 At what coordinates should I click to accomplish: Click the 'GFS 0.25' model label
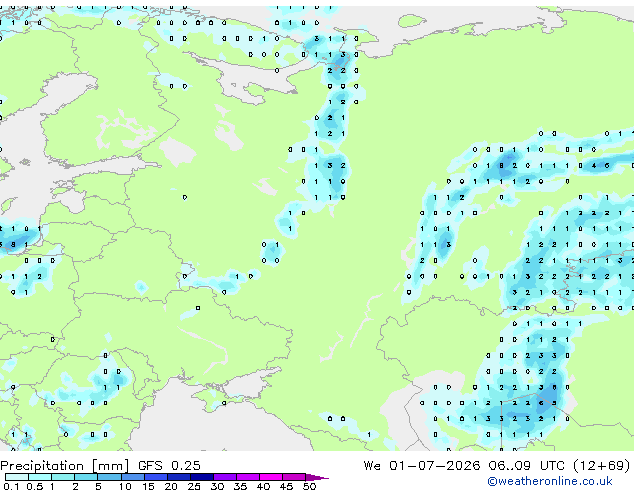(169, 466)
